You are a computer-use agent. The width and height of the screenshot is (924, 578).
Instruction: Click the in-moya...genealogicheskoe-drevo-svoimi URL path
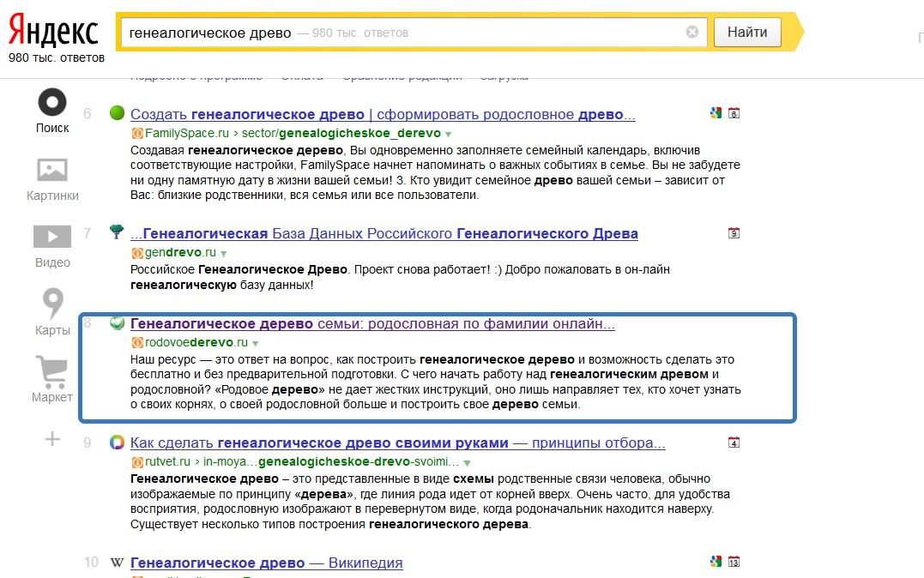click(x=331, y=462)
